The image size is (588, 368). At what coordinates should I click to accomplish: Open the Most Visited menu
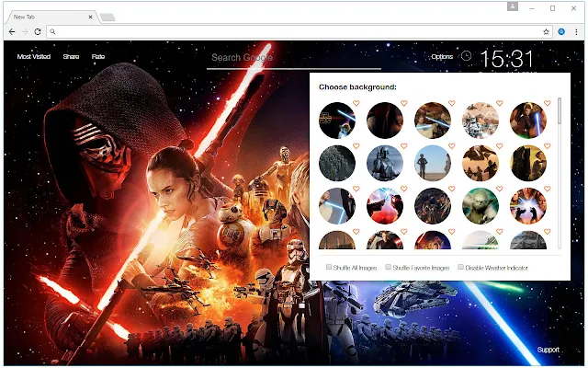34,57
